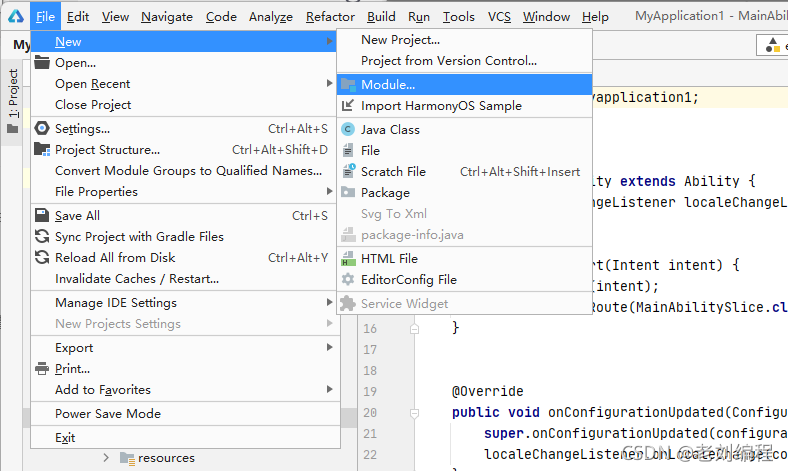Expand the Add to Favorites submenu arrow
Screen dimensions: 788x471
click(329, 389)
